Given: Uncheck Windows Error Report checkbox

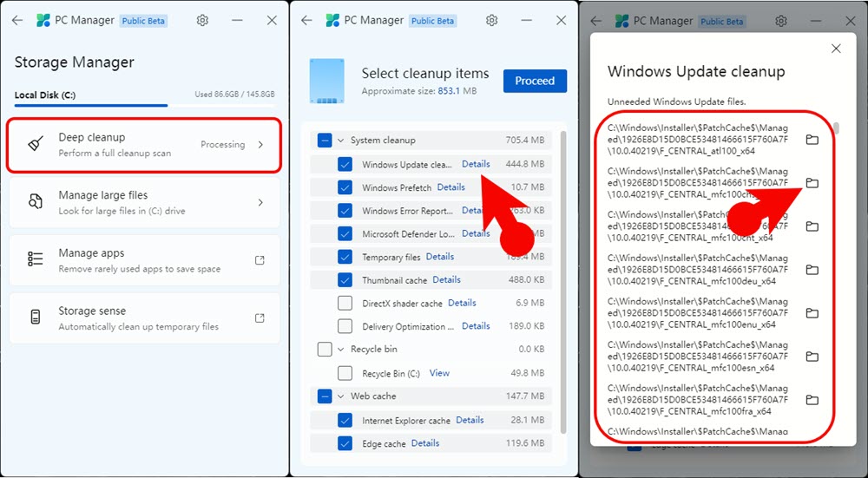Looking at the screenshot, I should tap(345, 211).
